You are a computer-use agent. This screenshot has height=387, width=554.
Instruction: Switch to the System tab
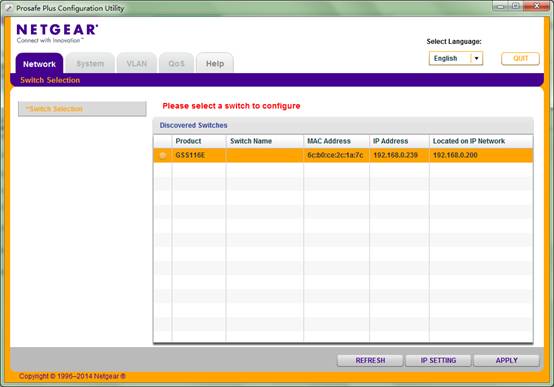point(90,64)
